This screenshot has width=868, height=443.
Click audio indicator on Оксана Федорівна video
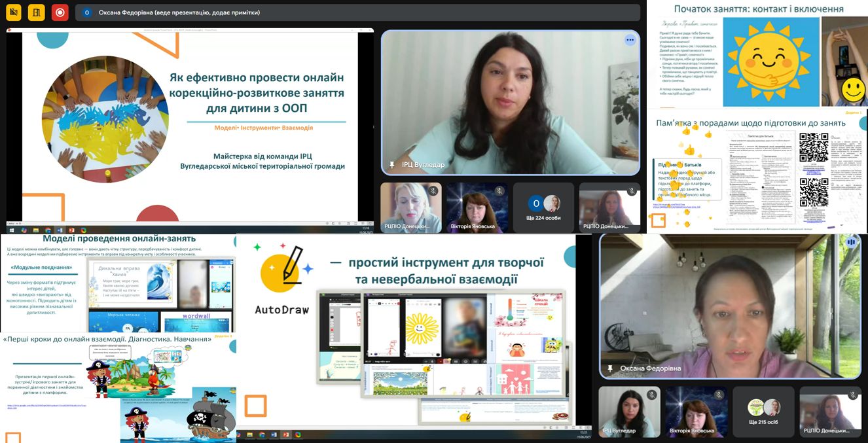(851, 242)
